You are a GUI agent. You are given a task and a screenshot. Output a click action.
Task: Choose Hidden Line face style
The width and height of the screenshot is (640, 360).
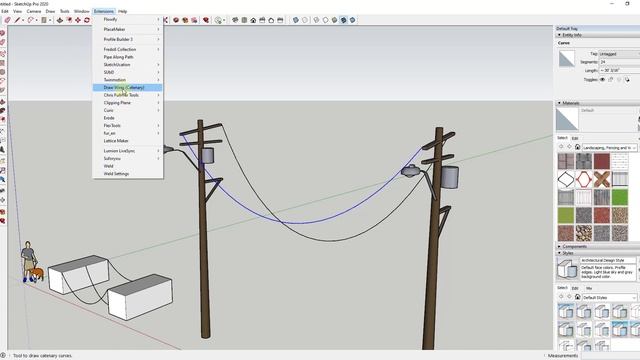point(325,20)
